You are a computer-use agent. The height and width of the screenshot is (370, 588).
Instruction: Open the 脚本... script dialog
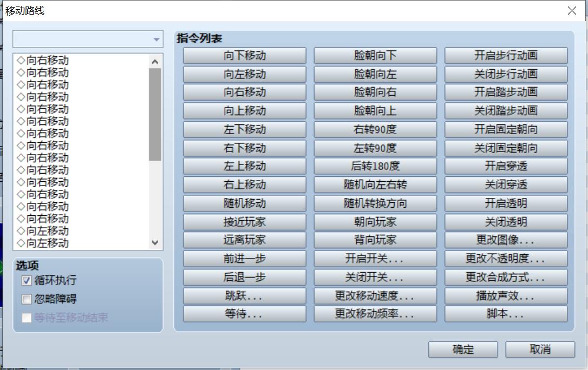pyautogui.click(x=506, y=314)
